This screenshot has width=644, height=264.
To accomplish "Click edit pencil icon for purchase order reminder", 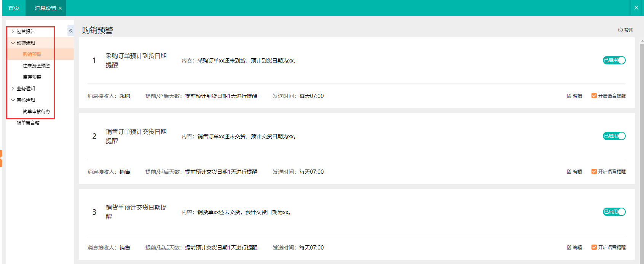I will point(569,96).
